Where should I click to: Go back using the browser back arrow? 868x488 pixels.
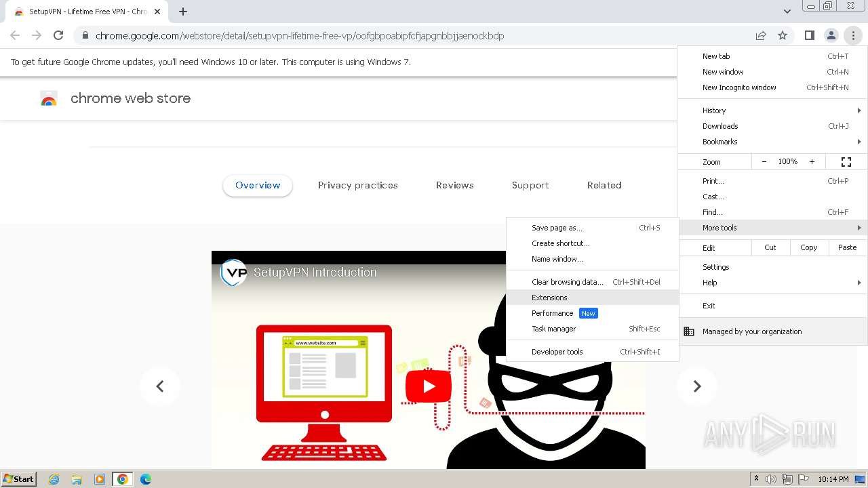click(x=15, y=35)
